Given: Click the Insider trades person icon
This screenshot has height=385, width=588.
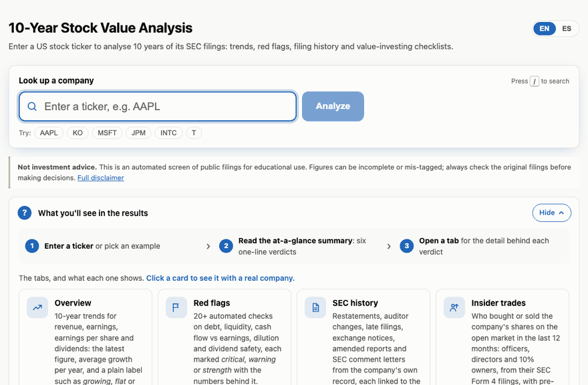Looking at the screenshot, I should point(454,307).
